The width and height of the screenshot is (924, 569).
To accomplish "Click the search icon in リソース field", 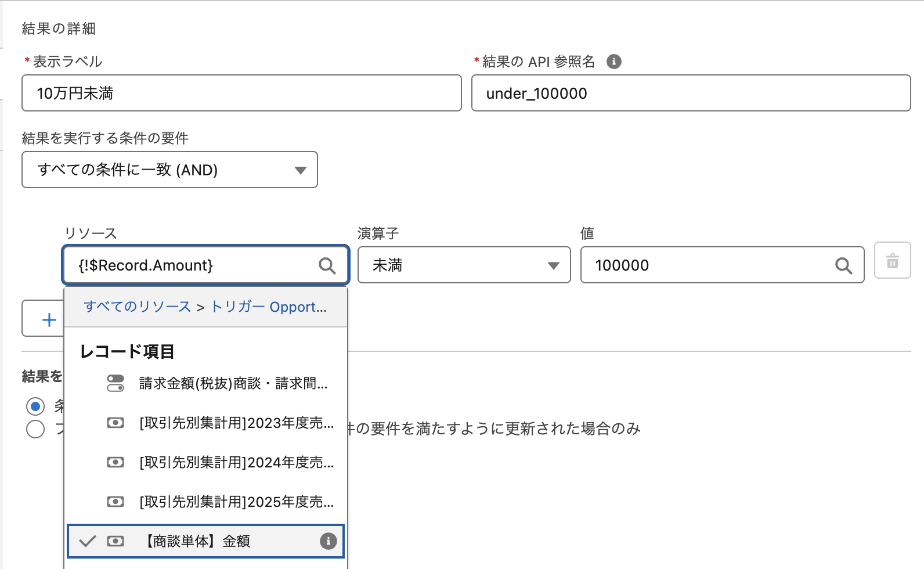I will point(327,266).
